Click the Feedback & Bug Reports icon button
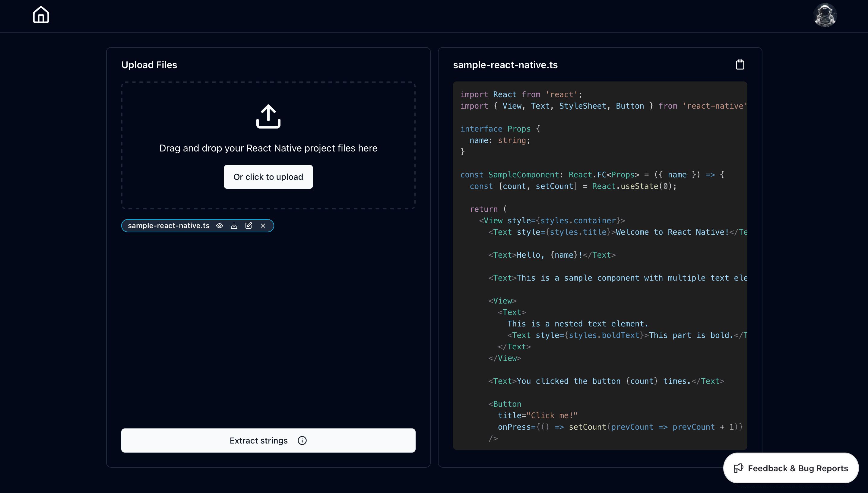The width and height of the screenshot is (868, 493). [x=737, y=468]
